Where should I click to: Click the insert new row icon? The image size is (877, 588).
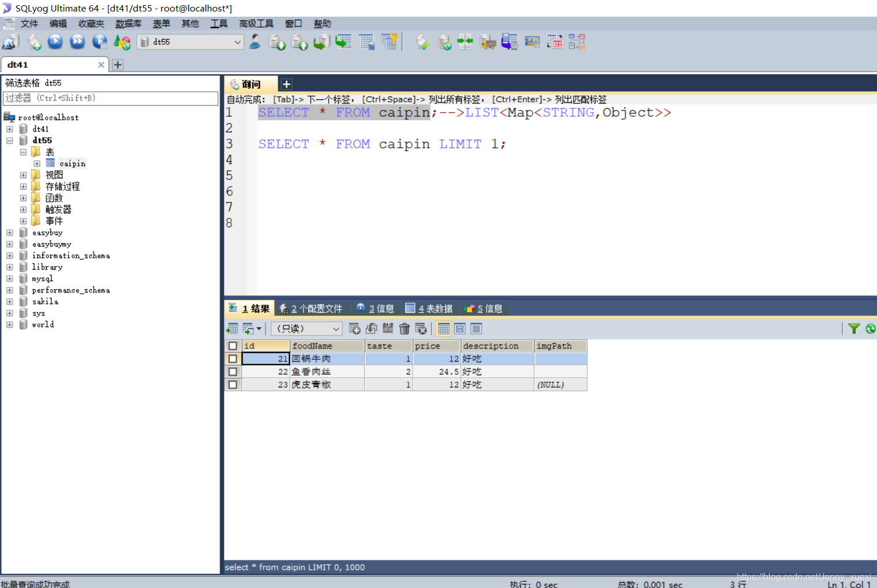click(x=355, y=328)
